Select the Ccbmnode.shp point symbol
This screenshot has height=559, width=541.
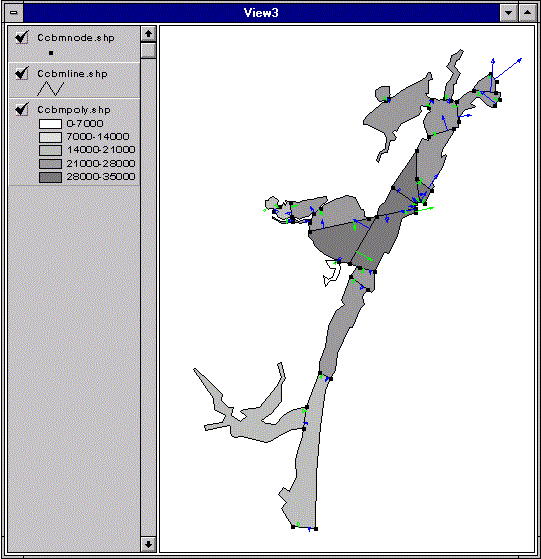pos(51,53)
